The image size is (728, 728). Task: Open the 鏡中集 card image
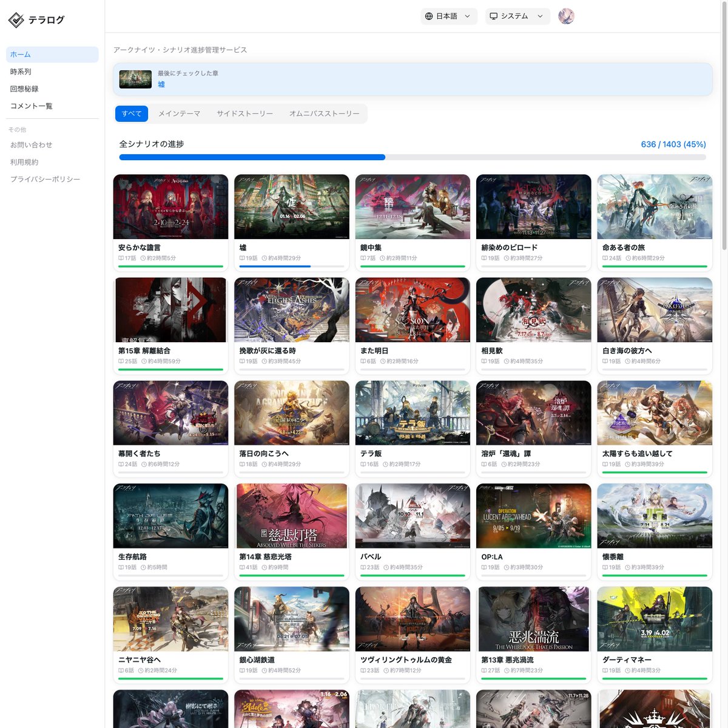point(413,207)
